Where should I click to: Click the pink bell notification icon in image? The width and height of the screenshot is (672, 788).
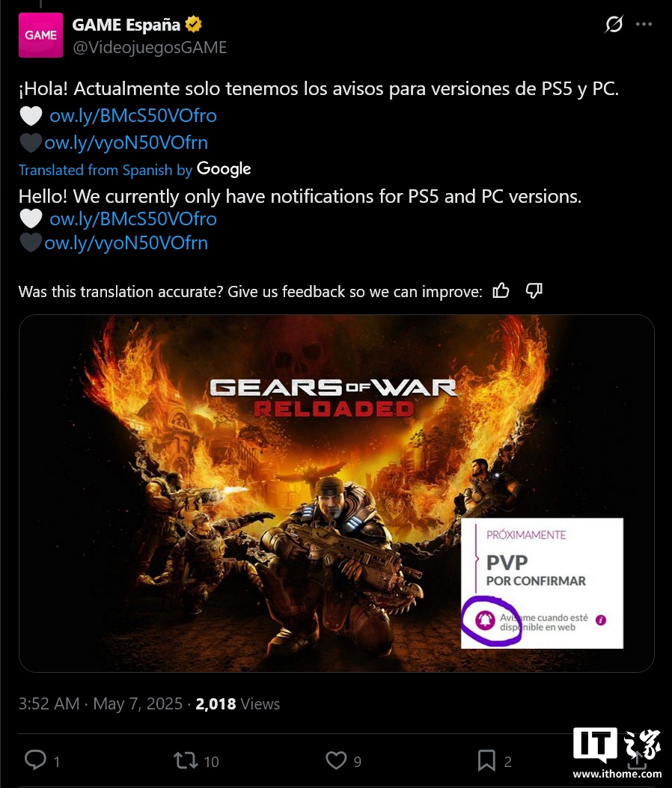coord(485,620)
